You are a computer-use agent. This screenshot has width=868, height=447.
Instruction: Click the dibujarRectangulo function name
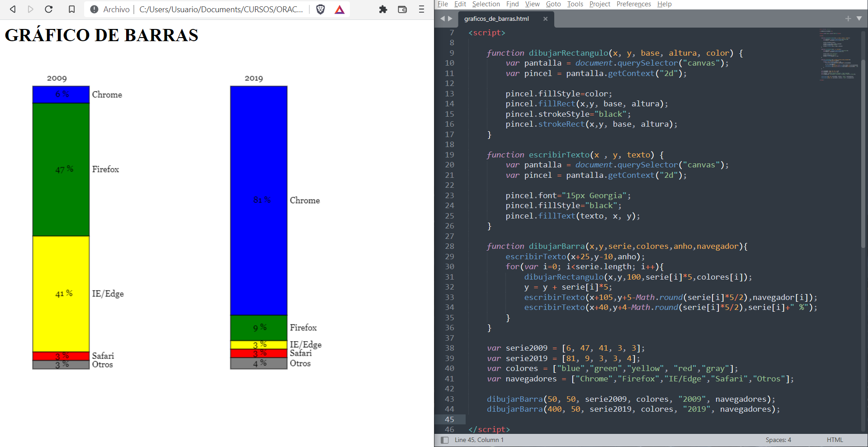tap(568, 53)
